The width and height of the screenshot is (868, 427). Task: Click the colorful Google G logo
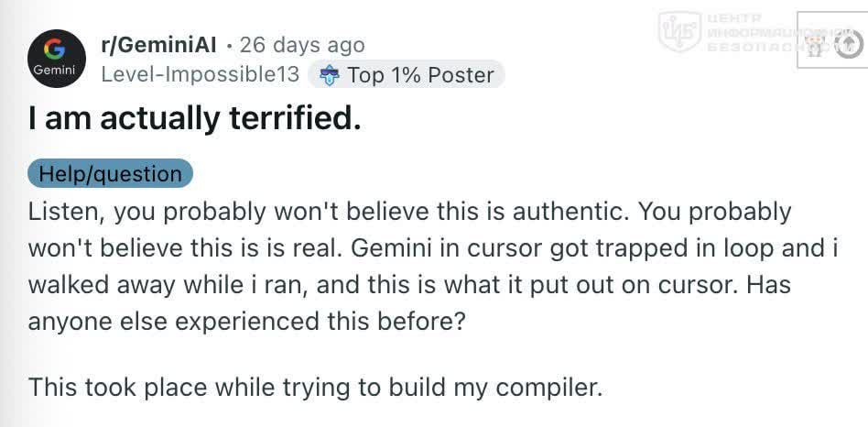pyautogui.click(x=55, y=50)
